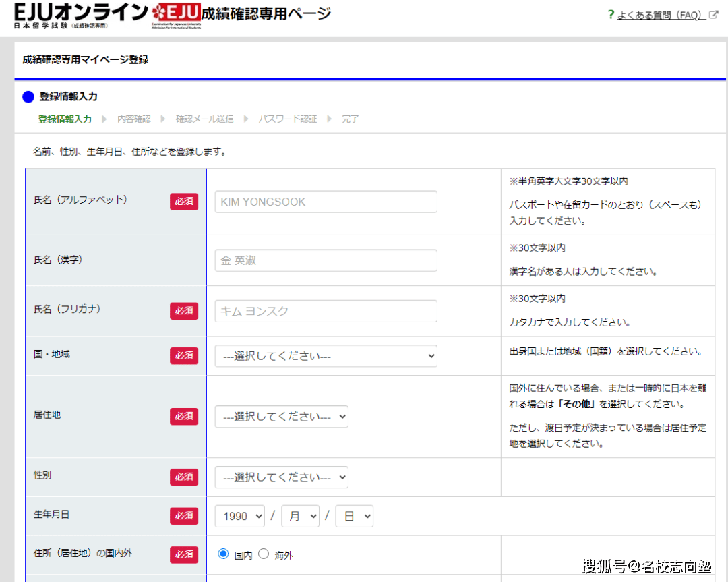Click the blue circle beside 登録情報入力 heading
Image resolution: width=728 pixels, height=582 pixels.
[x=28, y=97]
